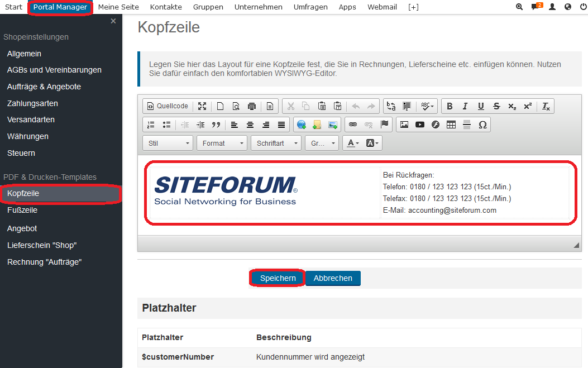Image resolution: width=588 pixels, height=368 pixels.
Task: Open the text color picker
Action: (353, 144)
